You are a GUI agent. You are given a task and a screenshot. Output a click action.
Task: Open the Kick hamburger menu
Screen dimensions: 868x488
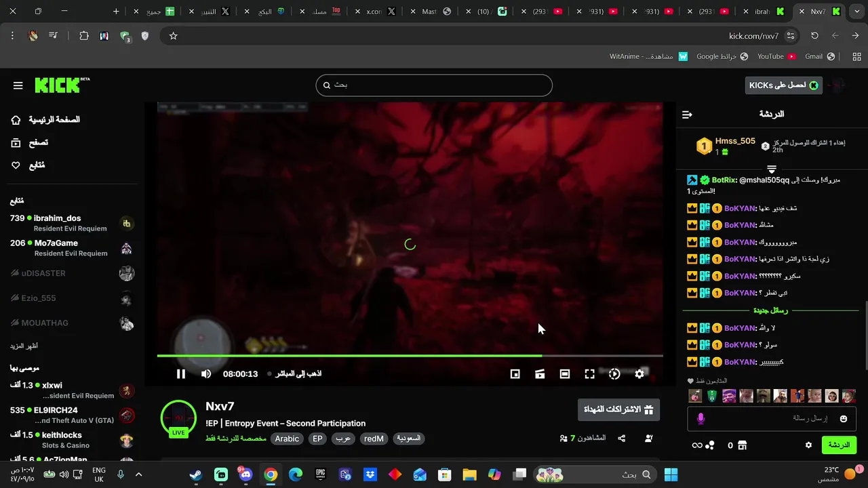pos(18,85)
